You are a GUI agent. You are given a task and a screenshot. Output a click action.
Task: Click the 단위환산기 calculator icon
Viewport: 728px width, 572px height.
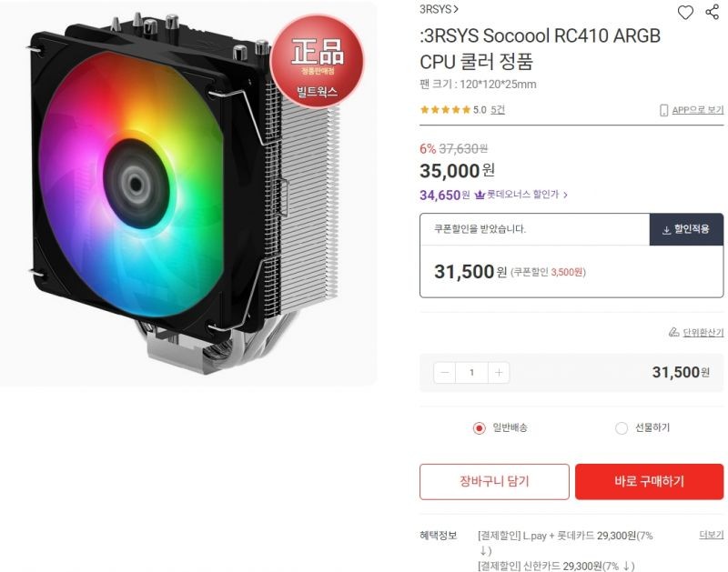[673, 332]
